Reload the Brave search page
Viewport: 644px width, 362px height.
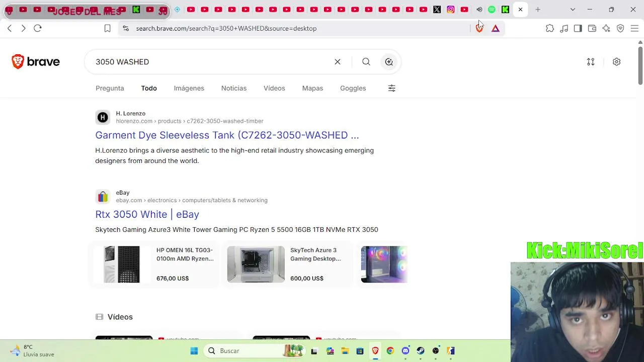38,28
